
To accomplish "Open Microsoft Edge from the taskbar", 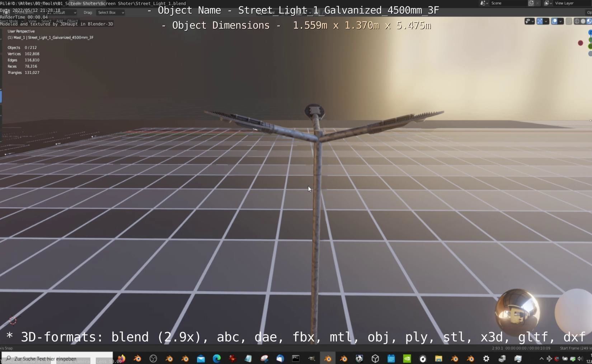I will (217, 358).
